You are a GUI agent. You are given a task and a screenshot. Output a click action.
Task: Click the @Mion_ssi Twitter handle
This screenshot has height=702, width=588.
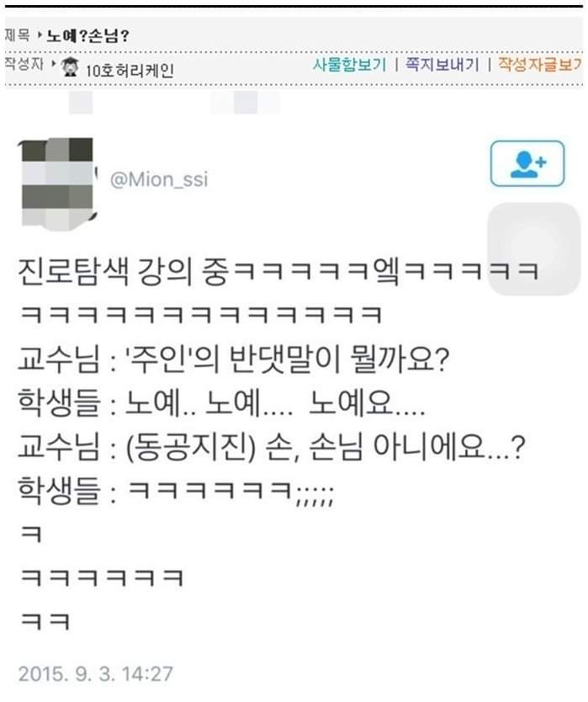pyautogui.click(x=159, y=179)
